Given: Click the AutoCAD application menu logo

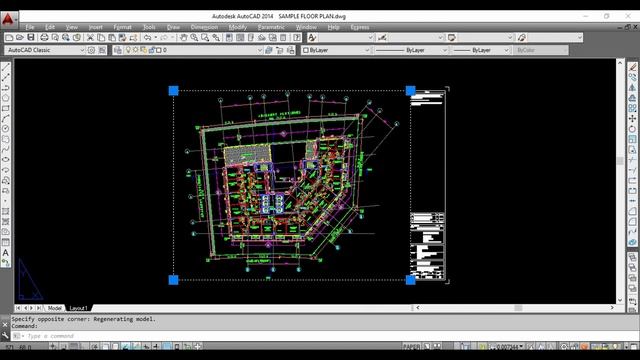Looking at the screenshot, I should click(8, 19).
